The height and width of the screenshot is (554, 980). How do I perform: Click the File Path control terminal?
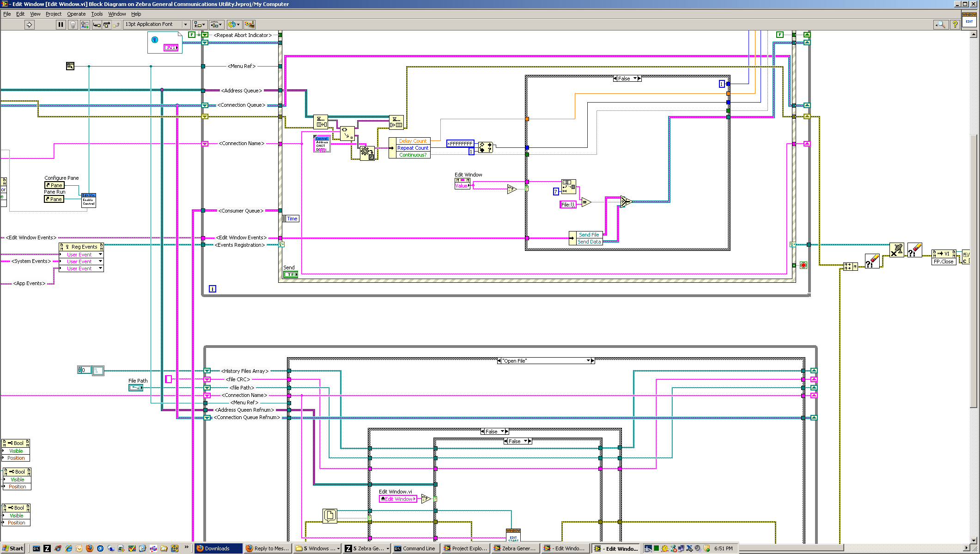tap(136, 388)
